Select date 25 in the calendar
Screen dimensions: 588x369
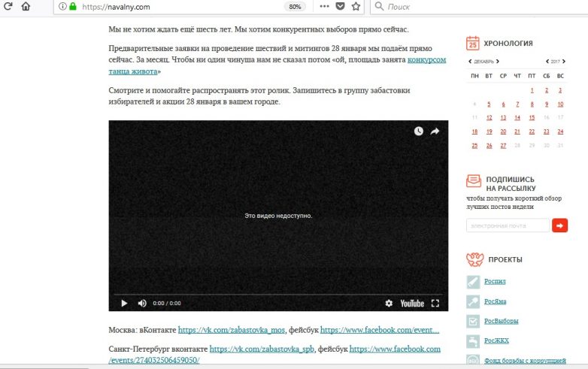474,145
